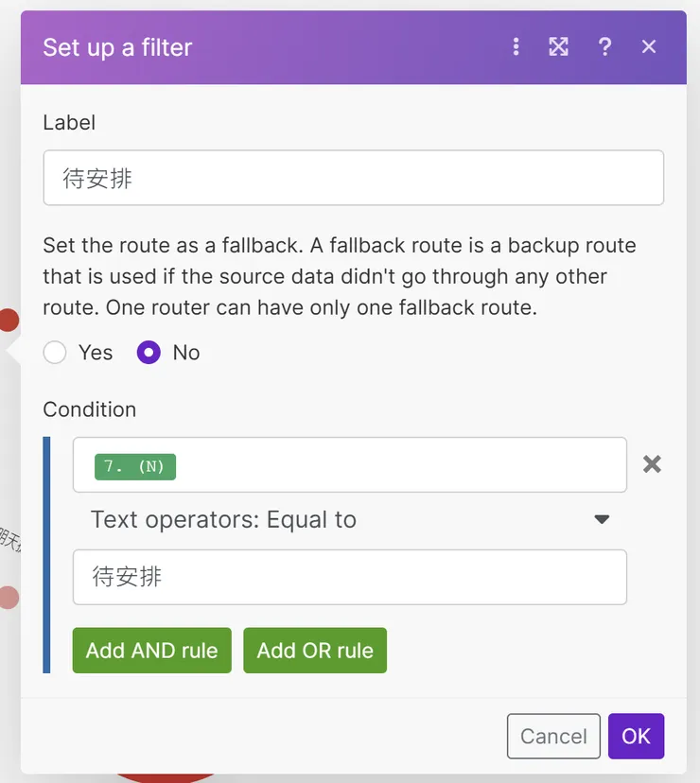Click Add AND rule
The image size is (700, 783).
pyautogui.click(x=151, y=650)
